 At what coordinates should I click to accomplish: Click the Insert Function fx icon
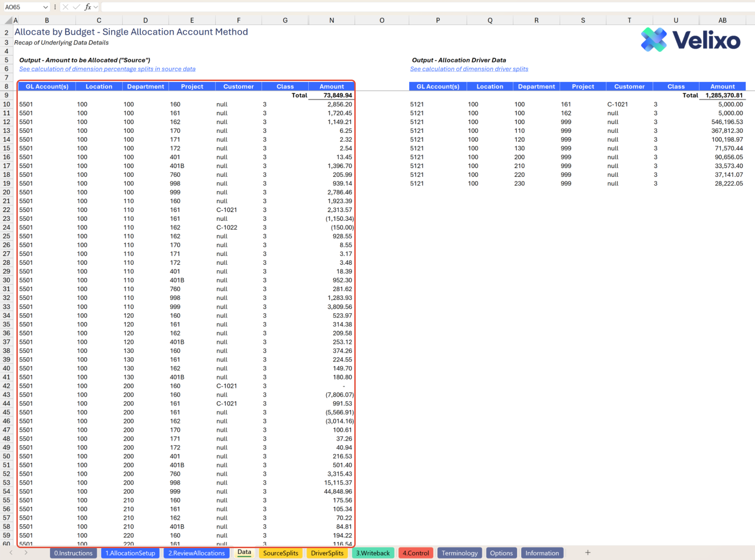pos(88,7)
